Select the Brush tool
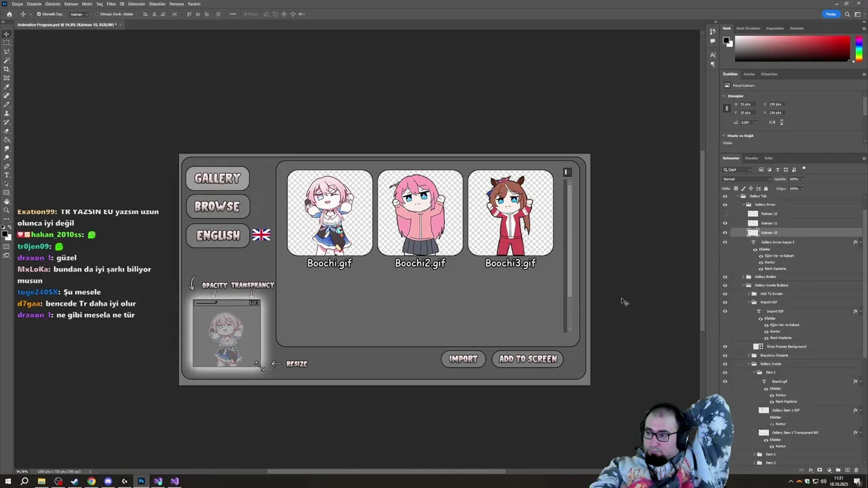Screen dimensions: 868x488 (7, 104)
